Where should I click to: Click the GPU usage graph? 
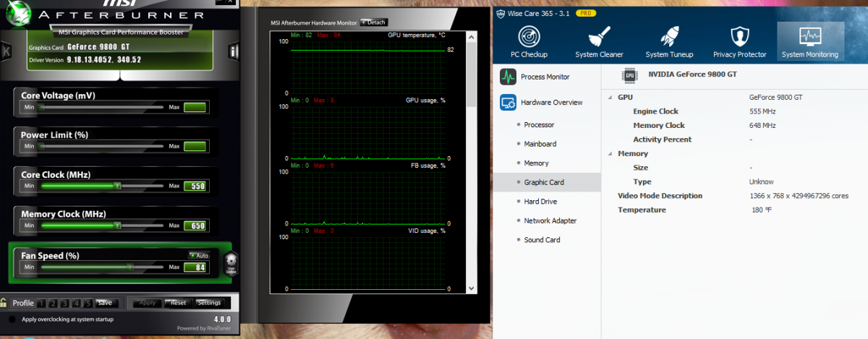[x=368, y=132]
